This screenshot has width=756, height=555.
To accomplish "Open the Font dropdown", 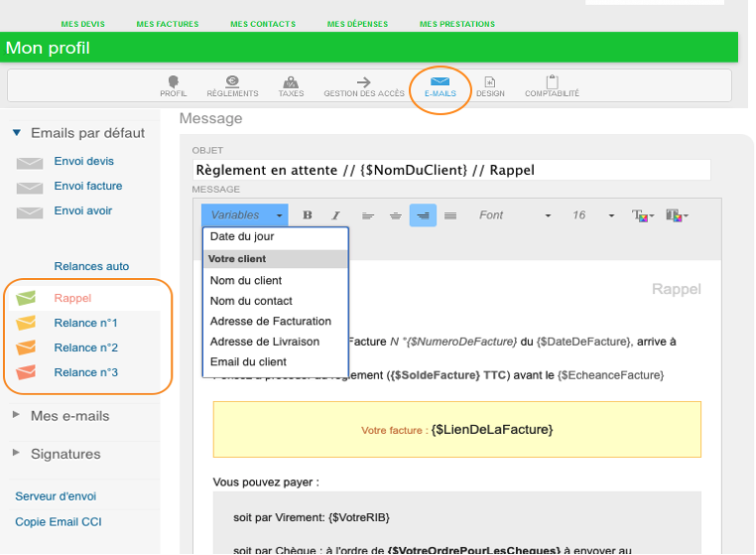I will tap(515, 215).
